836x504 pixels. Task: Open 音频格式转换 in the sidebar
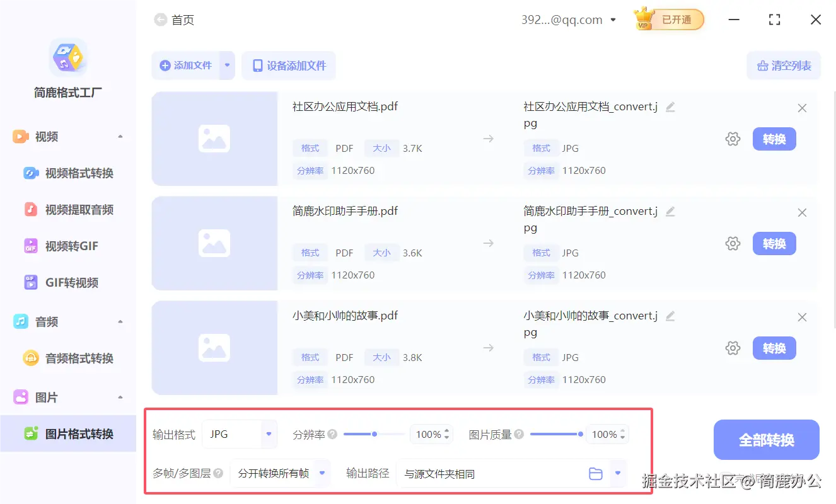point(68,358)
